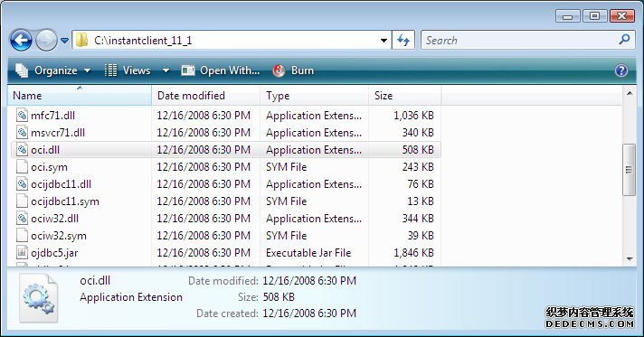The width and height of the screenshot is (644, 337).
Task: Click Executable Jar File type cell
Action: point(308,253)
